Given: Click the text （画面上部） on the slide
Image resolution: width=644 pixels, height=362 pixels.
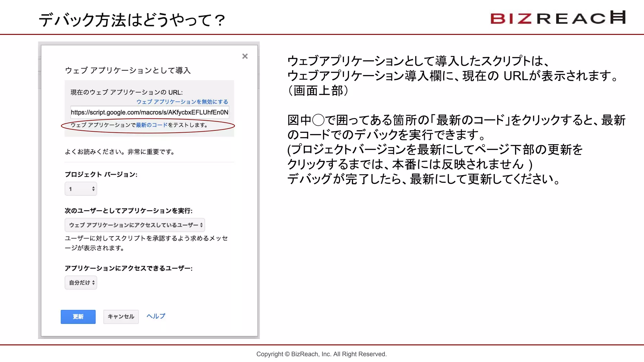Looking at the screenshot, I should (x=318, y=90).
